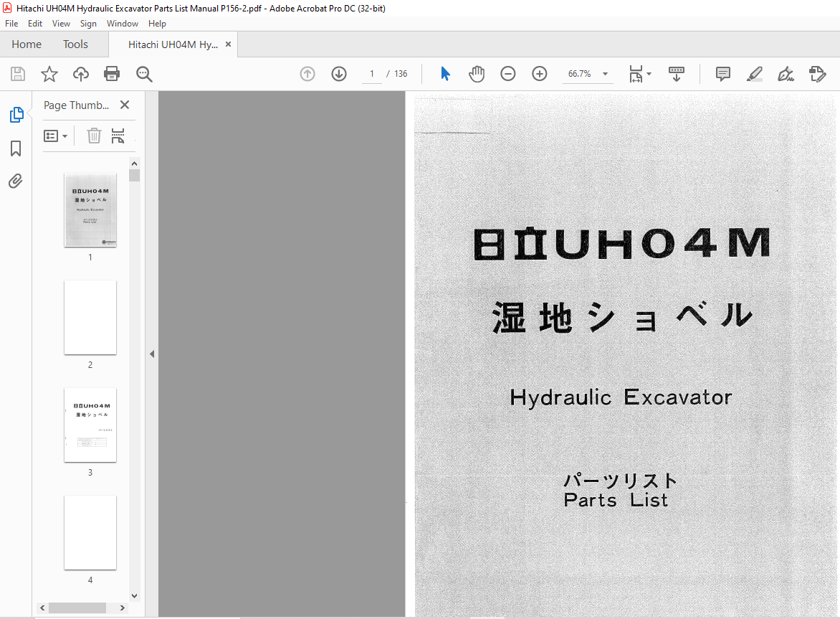Choose the Selection arrow tool
Screen dimensions: 840x619
tap(445, 74)
